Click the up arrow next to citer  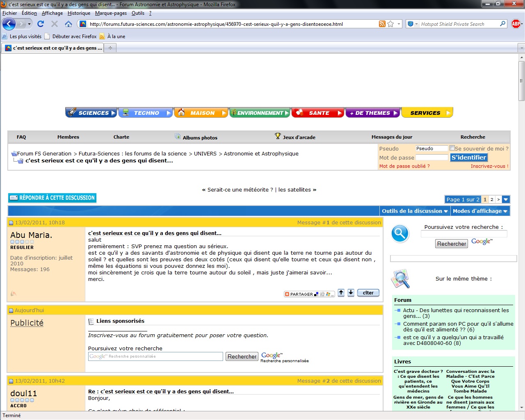341,293
